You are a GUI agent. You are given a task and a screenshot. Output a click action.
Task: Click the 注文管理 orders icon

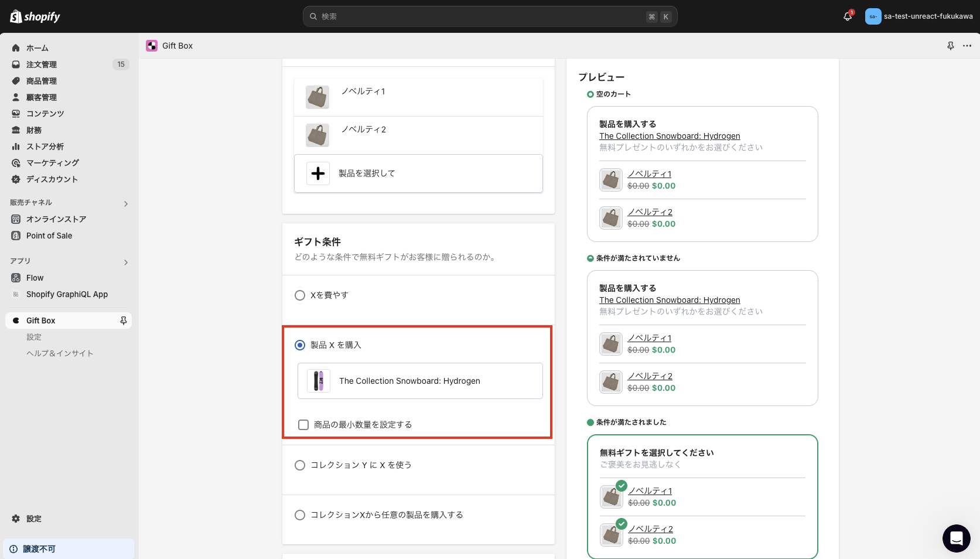coord(15,64)
